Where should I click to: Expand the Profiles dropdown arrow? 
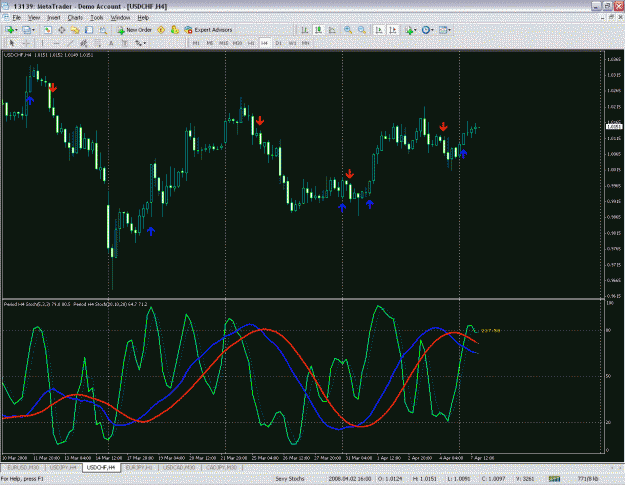[33, 30]
